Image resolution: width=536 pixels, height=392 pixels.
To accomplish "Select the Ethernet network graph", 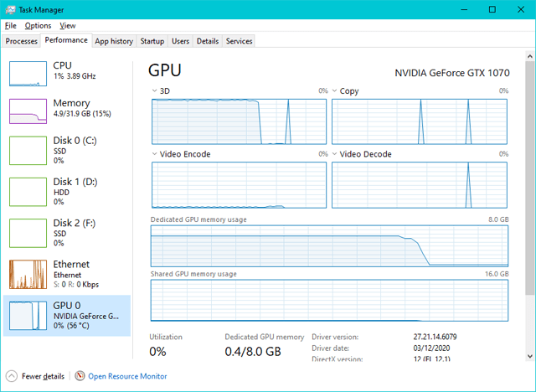I will [x=28, y=275].
